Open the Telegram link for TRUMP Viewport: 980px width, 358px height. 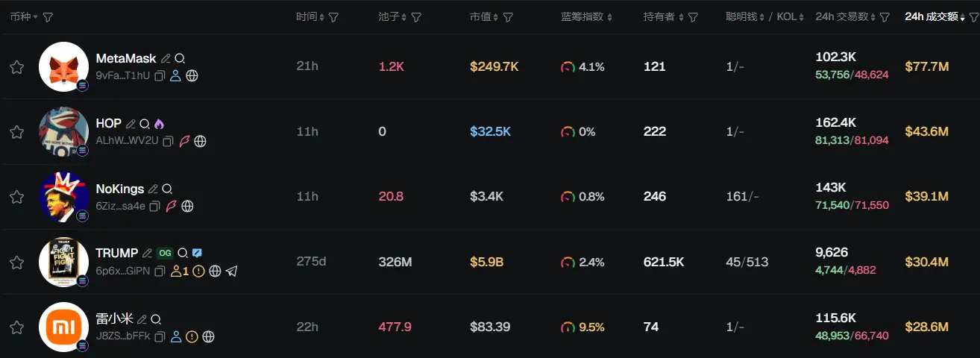[x=231, y=271]
